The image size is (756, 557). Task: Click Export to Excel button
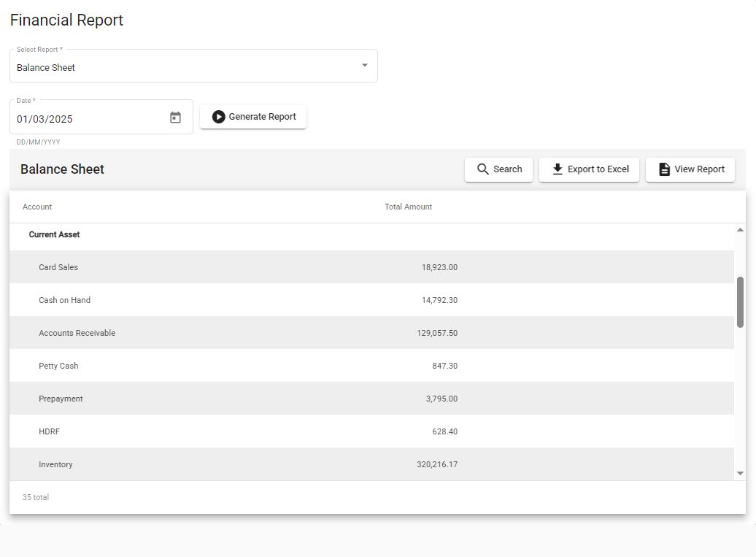coord(589,169)
